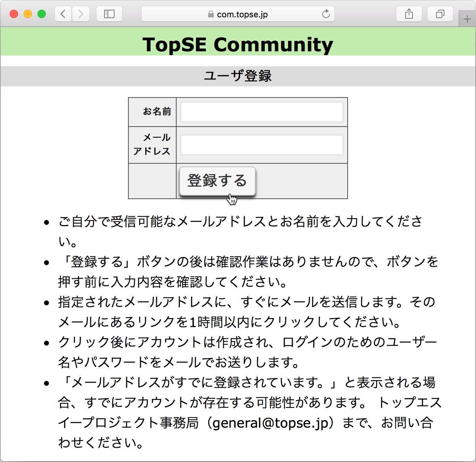Click the メールアドレス text field

(262, 145)
